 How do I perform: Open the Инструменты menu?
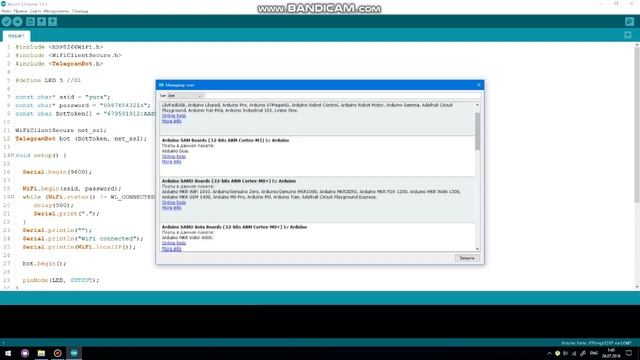(x=56, y=11)
